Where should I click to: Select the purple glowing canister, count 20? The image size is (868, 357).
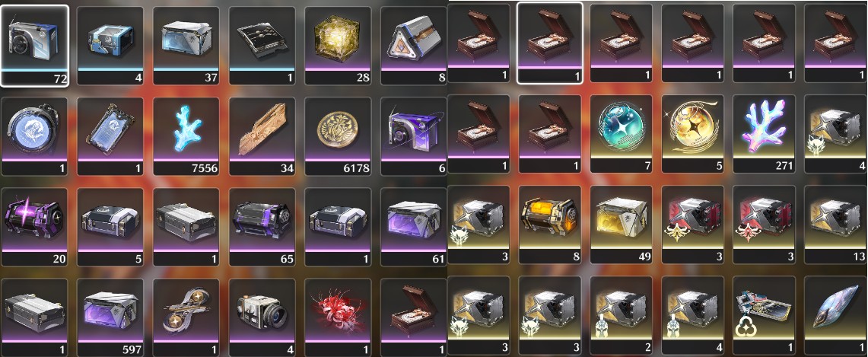34,228
